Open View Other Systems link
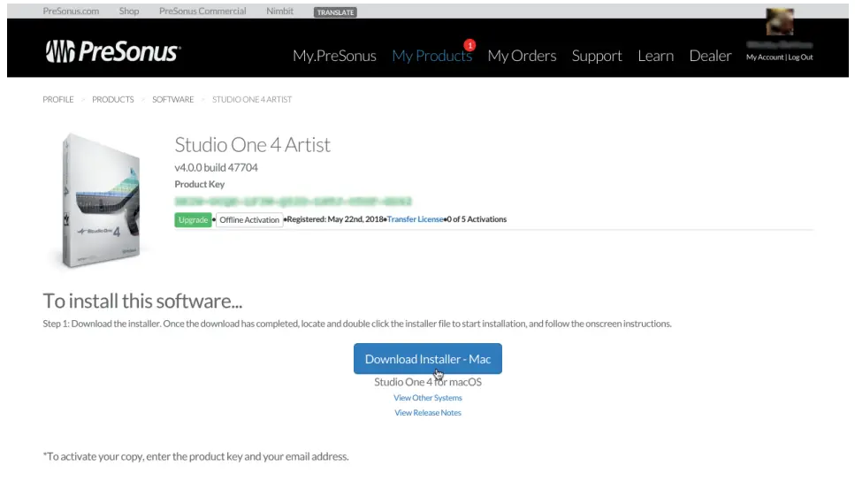This screenshot has width=855, height=504. tap(428, 398)
